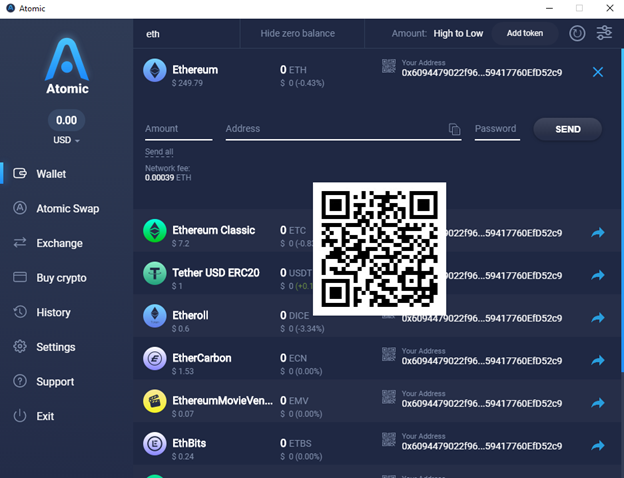This screenshot has height=478, width=624.
Task: Click the Atomic logo in sidebar
Action: click(67, 66)
